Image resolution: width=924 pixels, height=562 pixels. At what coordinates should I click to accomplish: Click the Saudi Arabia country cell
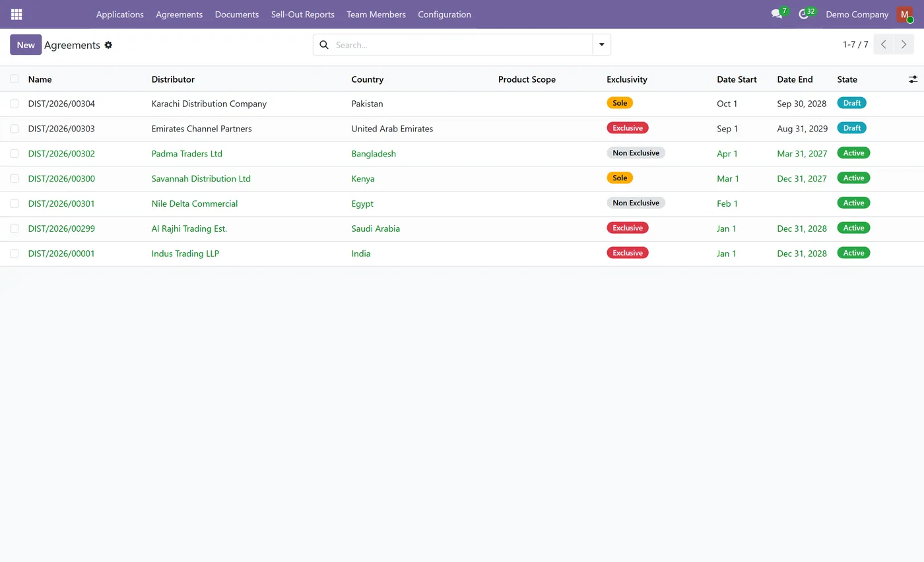click(x=376, y=228)
